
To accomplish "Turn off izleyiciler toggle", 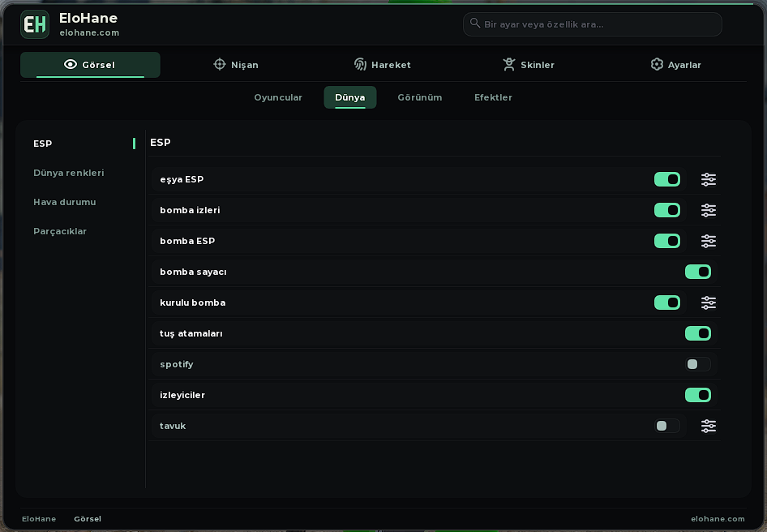I will [x=698, y=396].
